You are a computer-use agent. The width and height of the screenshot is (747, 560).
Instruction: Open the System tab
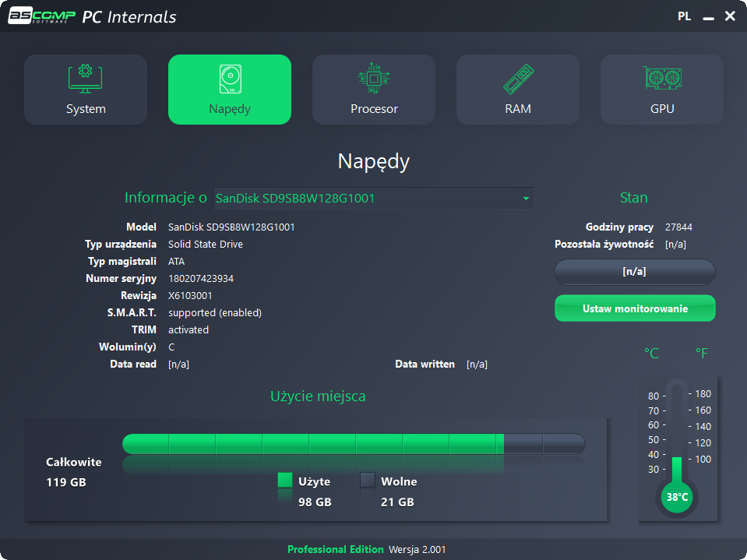[x=85, y=90]
